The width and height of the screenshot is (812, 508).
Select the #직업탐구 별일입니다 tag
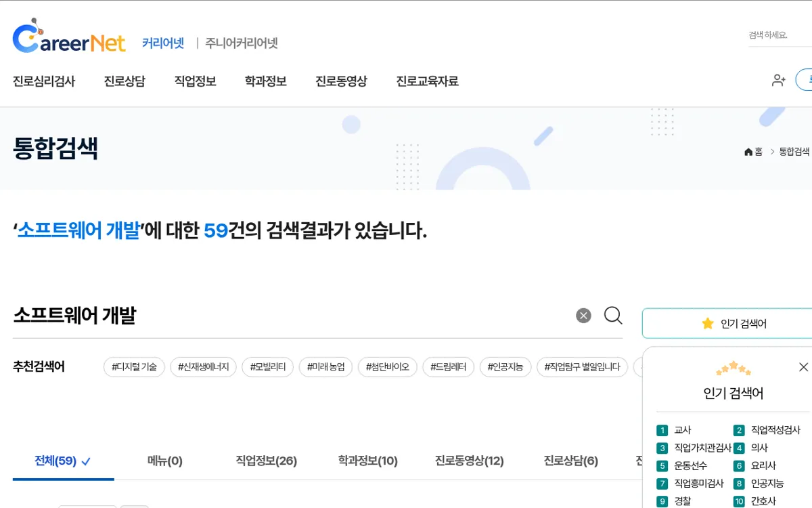tap(582, 367)
